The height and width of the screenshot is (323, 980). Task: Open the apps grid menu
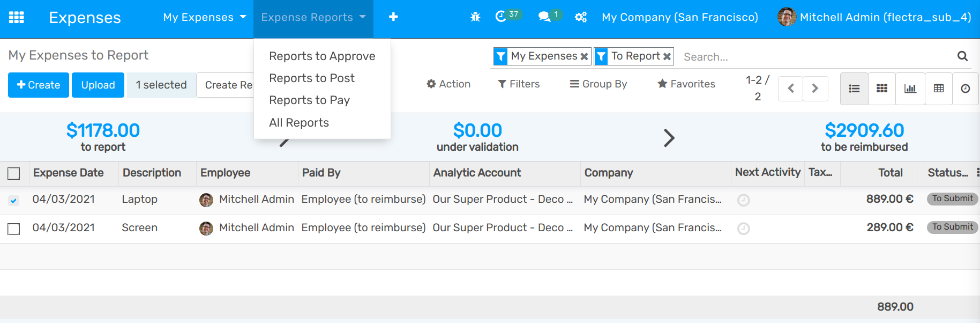pos(17,17)
